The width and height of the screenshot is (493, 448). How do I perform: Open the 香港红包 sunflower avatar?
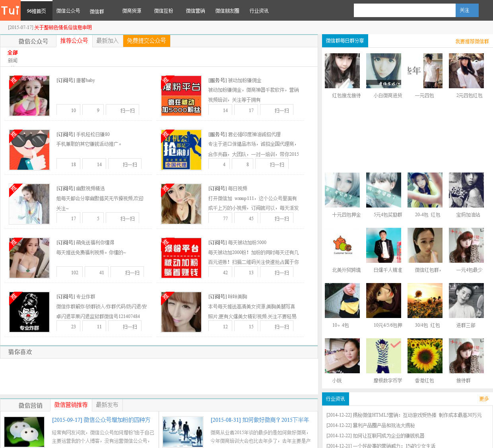coord(425,356)
